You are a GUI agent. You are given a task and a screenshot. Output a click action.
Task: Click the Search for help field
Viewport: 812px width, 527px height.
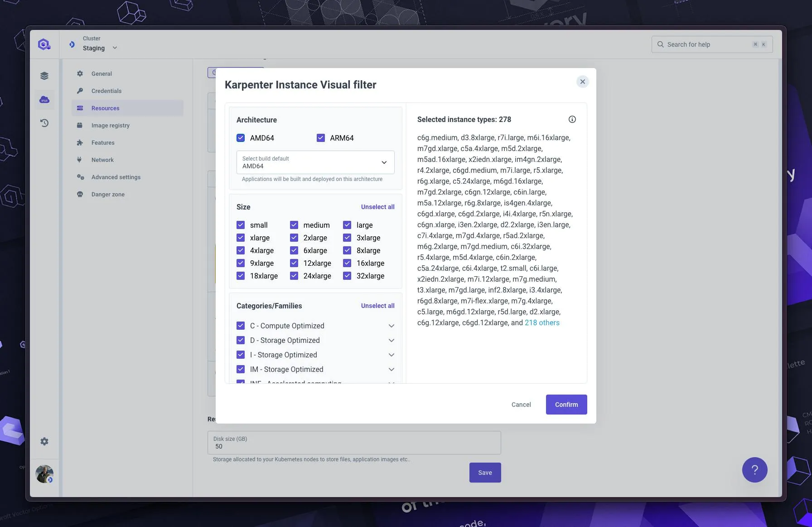point(712,44)
